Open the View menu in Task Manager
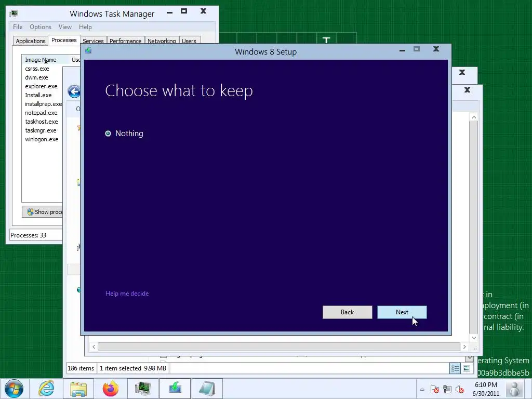Viewport: 532px width, 399px height. 65,27
